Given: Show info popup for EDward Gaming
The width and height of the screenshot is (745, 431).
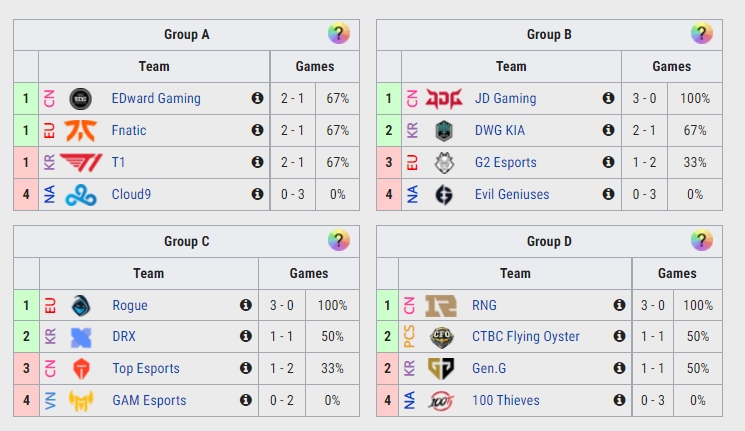Looking at the screenshot, I should 257,98.
